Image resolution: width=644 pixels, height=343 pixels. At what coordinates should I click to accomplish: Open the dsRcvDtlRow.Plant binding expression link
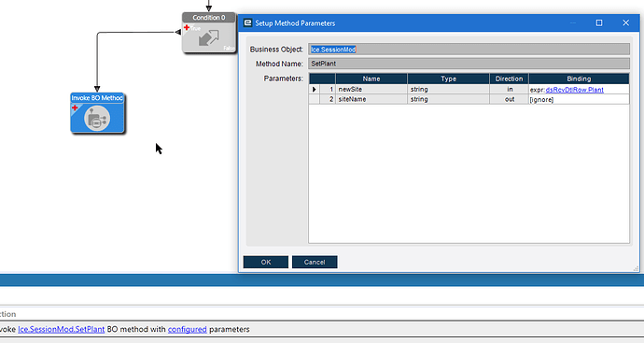(x=574, y=90)
